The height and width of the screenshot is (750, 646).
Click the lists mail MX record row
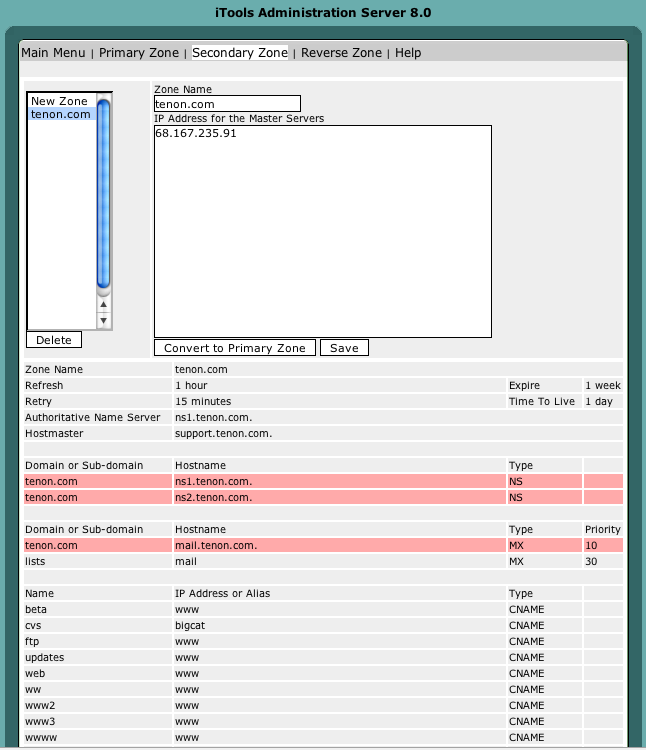(324, 561)
